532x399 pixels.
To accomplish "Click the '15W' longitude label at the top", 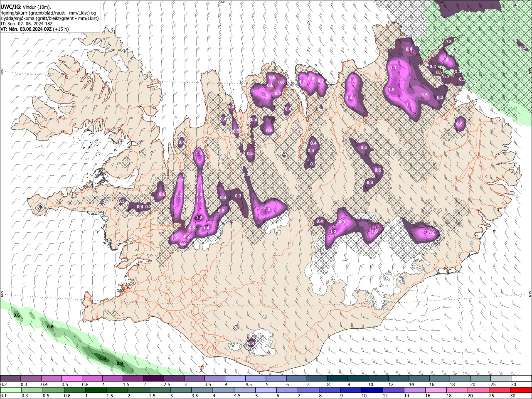I will pyautogui.click(x=440, y=2).
